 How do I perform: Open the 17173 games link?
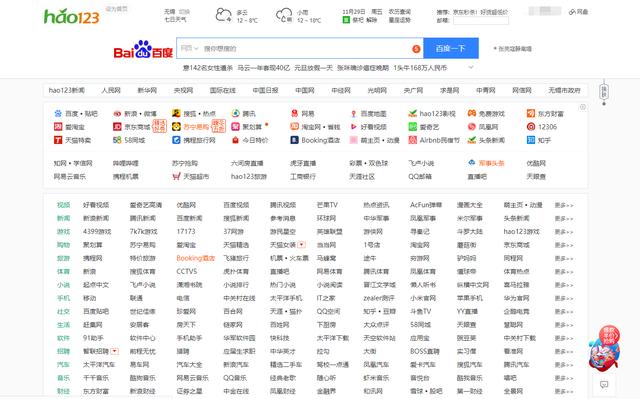click(x=186, y=232)
